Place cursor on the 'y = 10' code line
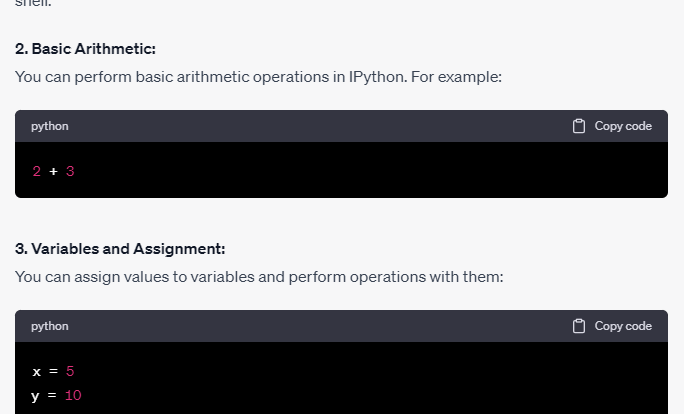 pyautogui.click(x=56, y=395)
